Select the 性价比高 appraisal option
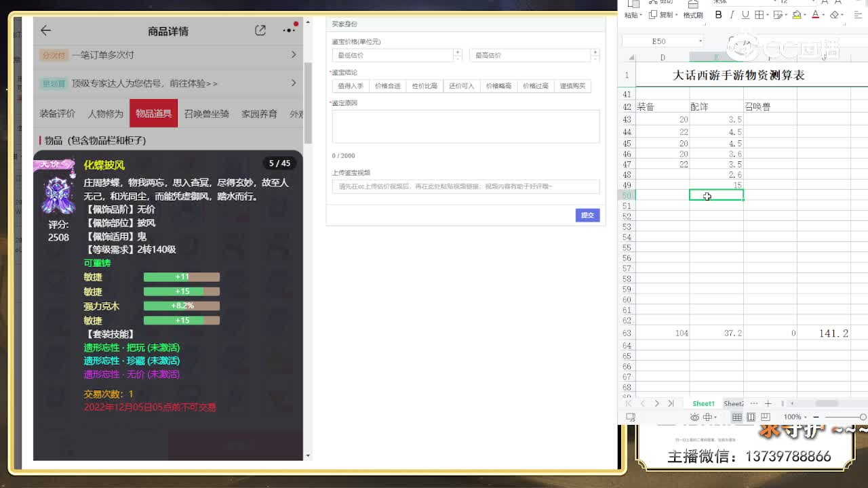Screen dimensions: 868x488 tap(425, 86)
